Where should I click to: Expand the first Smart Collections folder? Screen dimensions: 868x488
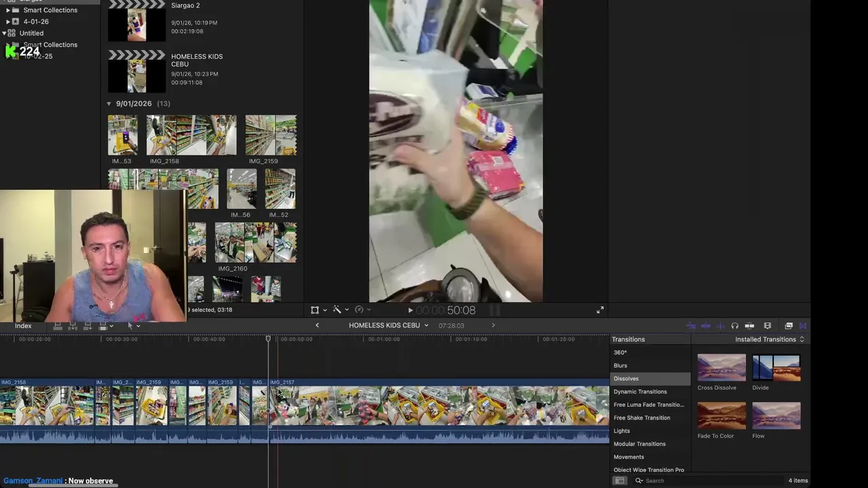pyautogui.click(x=7, y=10)
